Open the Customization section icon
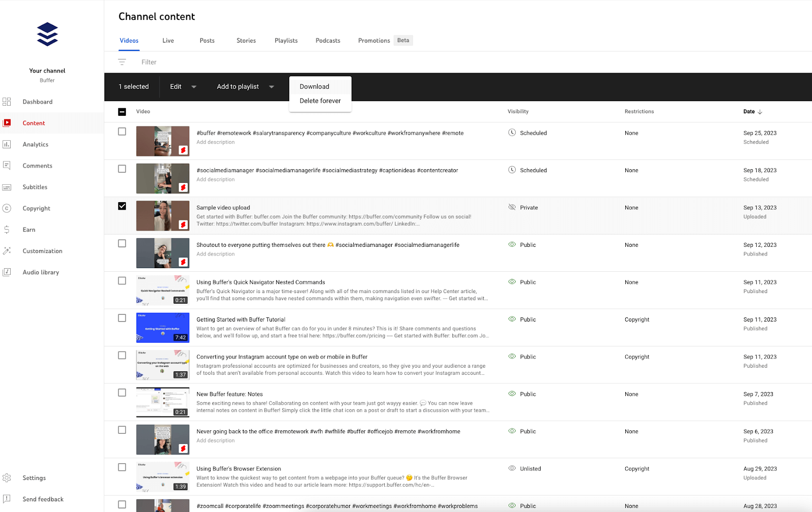 tap(7, 251)
